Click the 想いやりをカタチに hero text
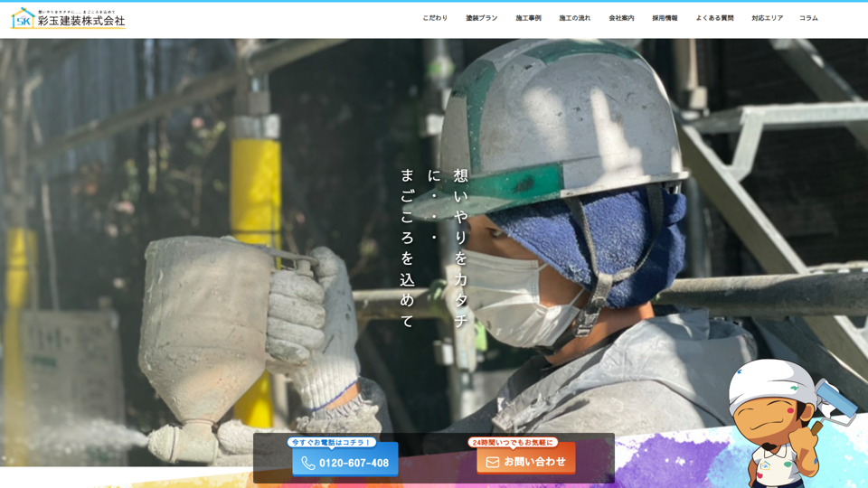This screenshot has height=488, width=868. click(x=460, y=248)
